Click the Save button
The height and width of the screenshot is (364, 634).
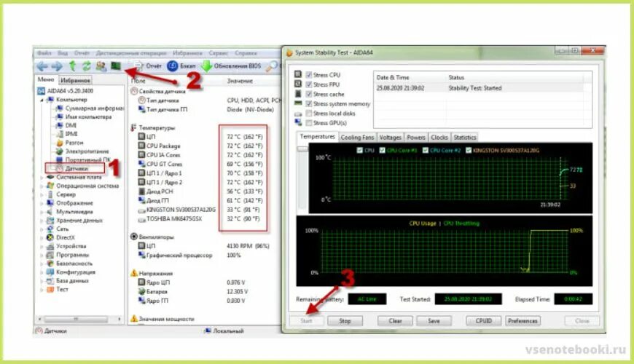(x=434, y=321)
